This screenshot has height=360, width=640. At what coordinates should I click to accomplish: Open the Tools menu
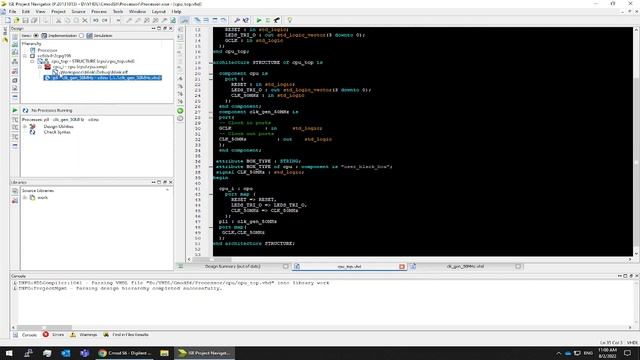click(118, 12)
